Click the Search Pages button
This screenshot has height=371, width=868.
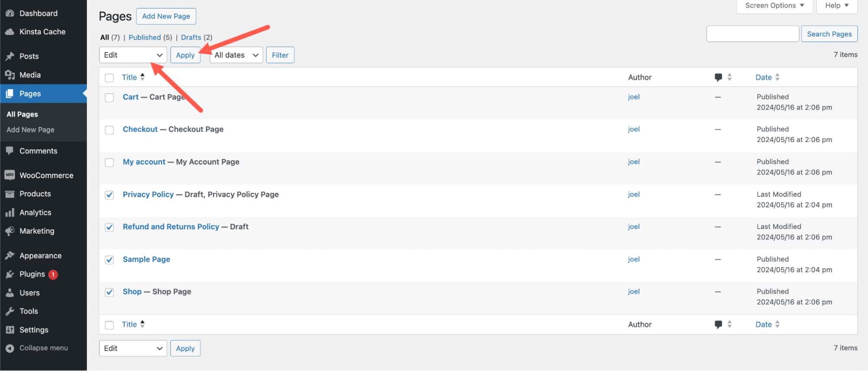[829, 34]
